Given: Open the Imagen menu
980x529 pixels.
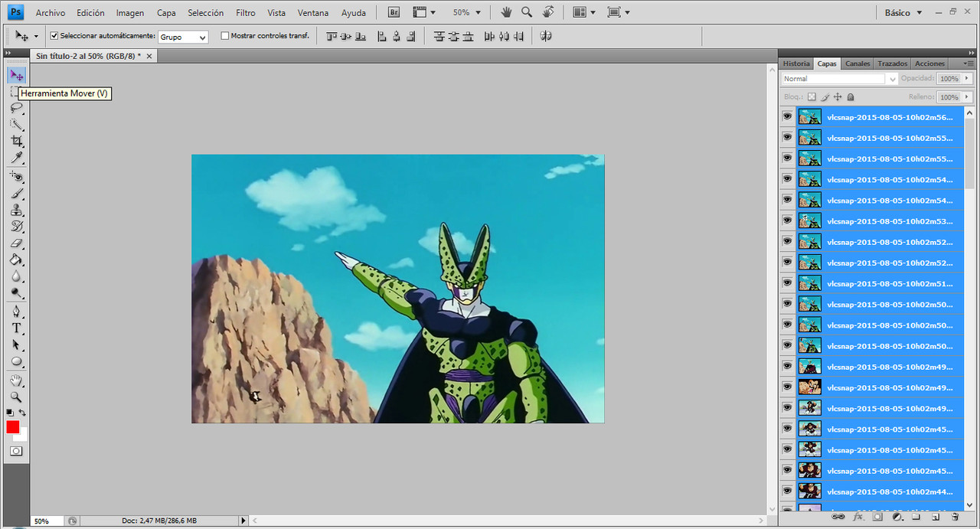Looking at the screenshot, I should 130,12.
